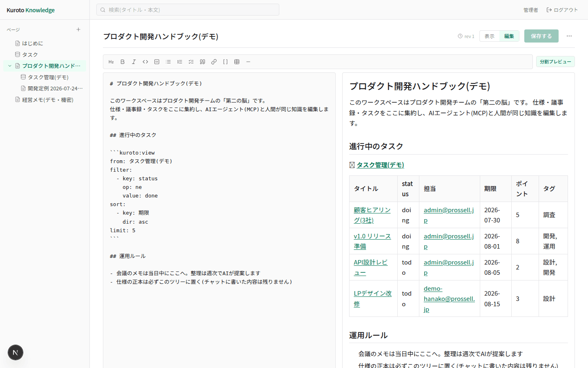The height and width of the screenshot is (368, 588).
Task: Open revision history rev 1
Action: click(466, 36)
